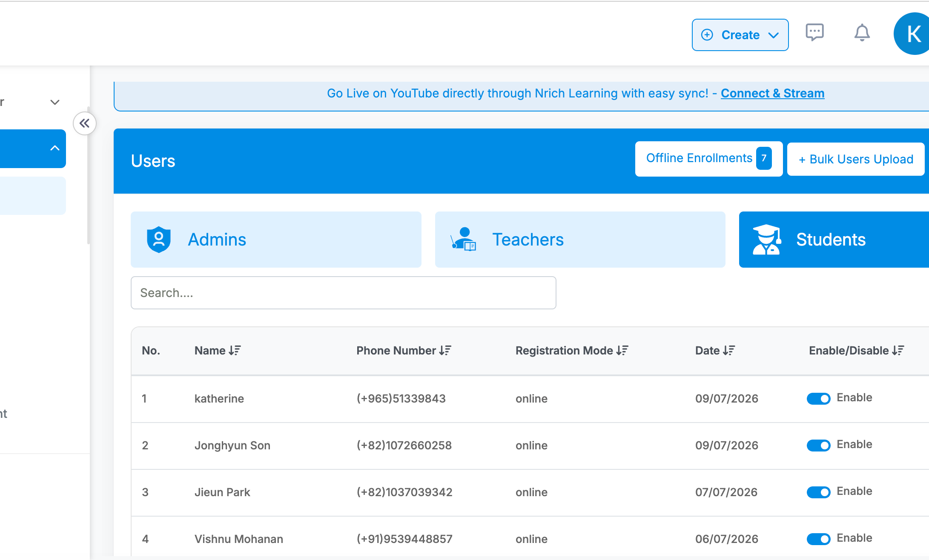Click the name Jieun Park
This screenshot has width=929, height=560.
pyautogui.click(x=222, y=492)
